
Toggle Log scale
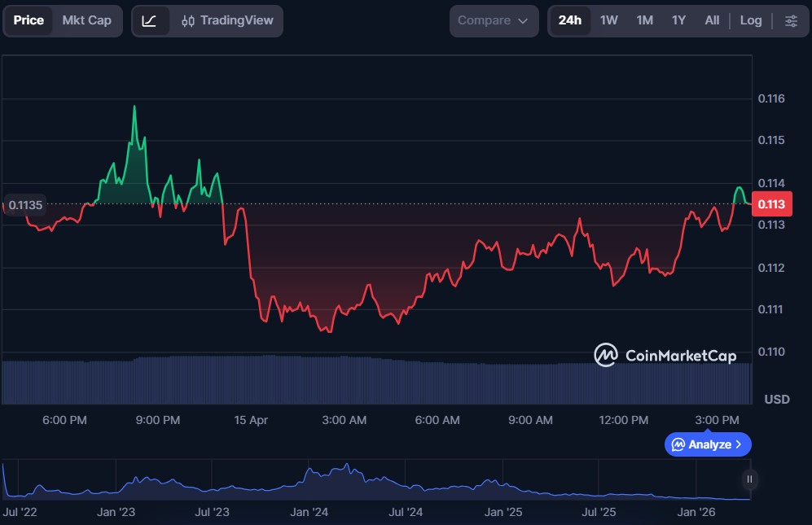[750, 20]
